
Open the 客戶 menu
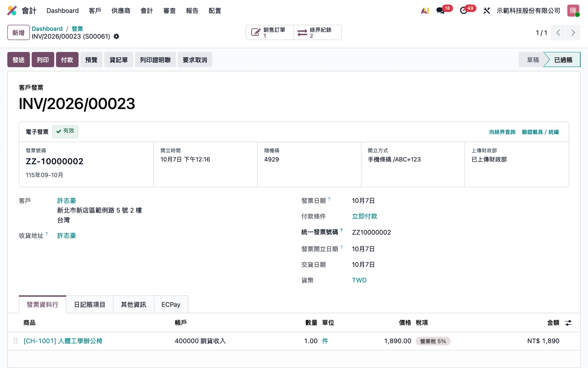[95, 11]
